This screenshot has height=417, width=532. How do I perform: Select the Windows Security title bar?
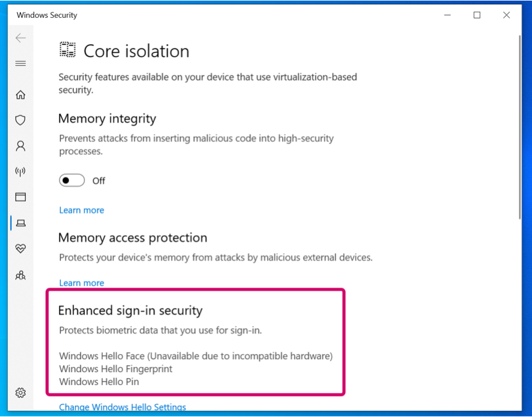[46, 15]
